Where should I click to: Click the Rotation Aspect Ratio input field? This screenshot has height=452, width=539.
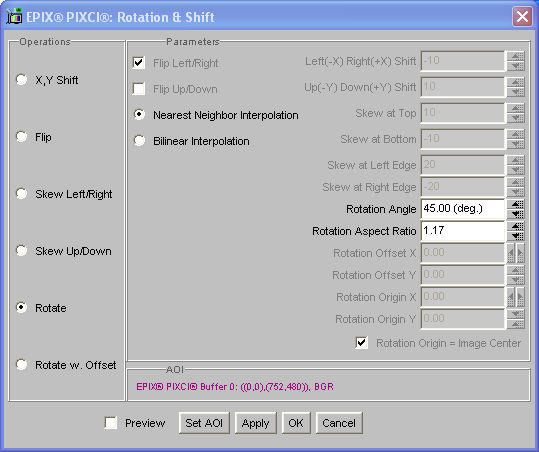[463, 231]
